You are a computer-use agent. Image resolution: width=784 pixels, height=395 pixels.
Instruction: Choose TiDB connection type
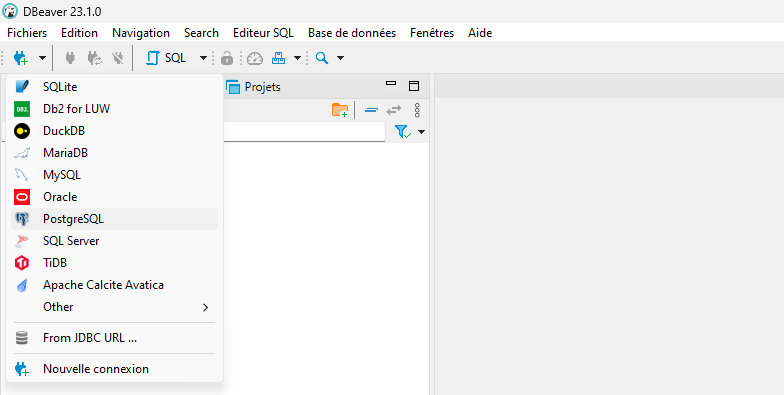coord(114,263)
